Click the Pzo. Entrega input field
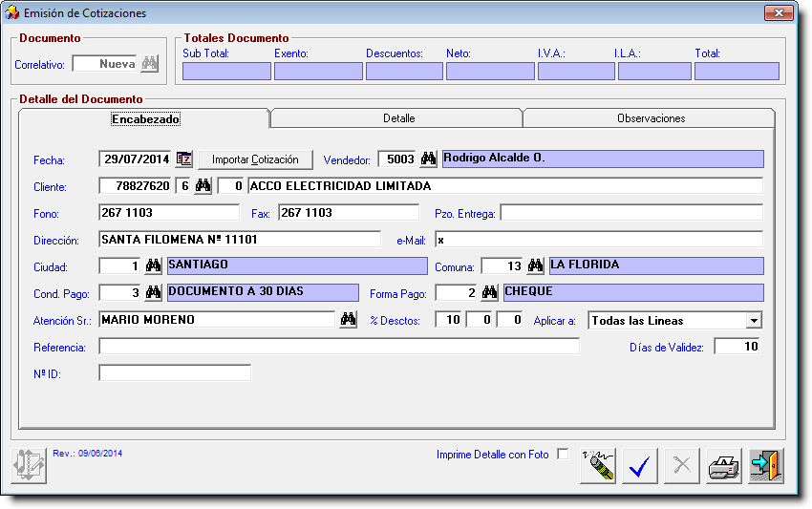 pos(631,212)
